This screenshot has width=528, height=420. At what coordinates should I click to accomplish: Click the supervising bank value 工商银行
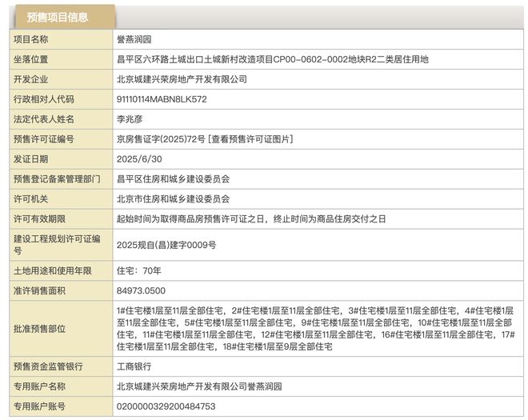pyautogui.click(x=134, y=366)
